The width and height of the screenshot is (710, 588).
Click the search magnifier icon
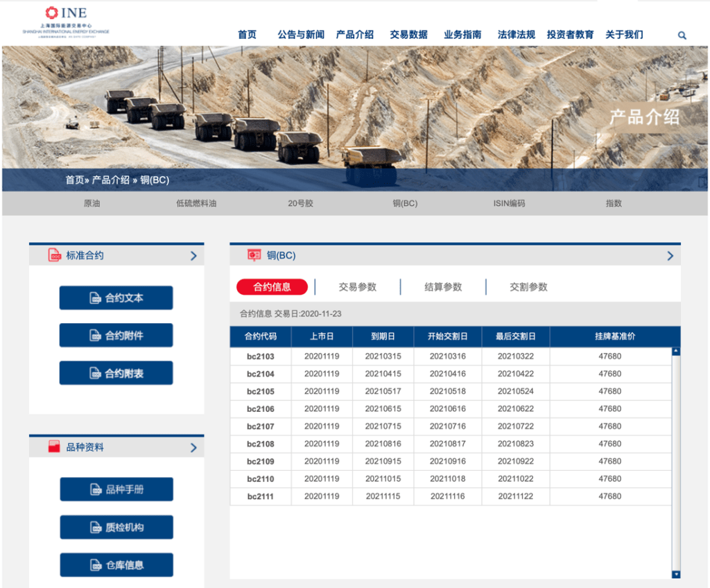(x=682, y=35)
